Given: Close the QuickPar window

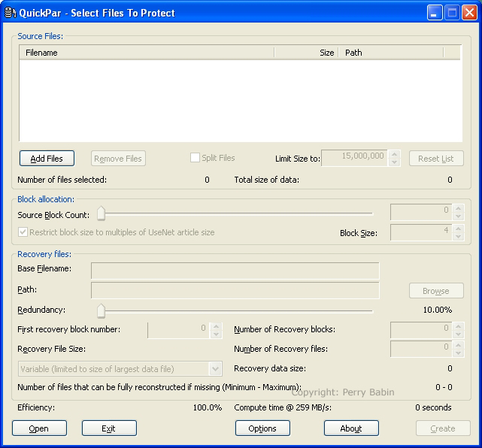Looking at the screenshot, I should [x=470, y=13].
